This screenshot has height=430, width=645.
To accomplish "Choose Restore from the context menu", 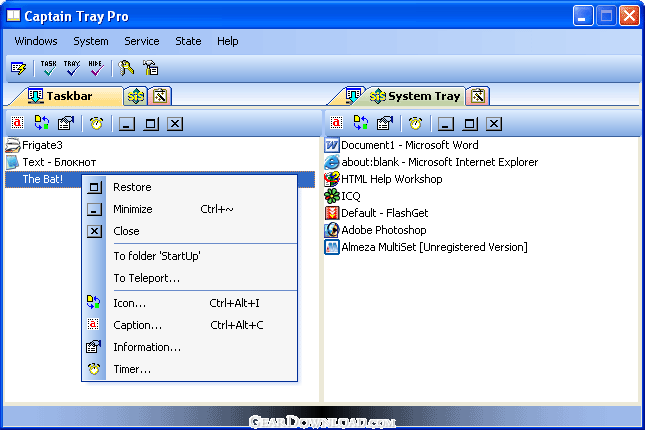I will click(x=190, y=187).
